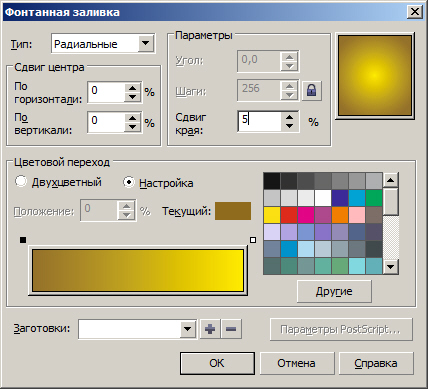The image size is (428, 389).
Task: Click the По горизонтали input field
Action: (106, 92)
